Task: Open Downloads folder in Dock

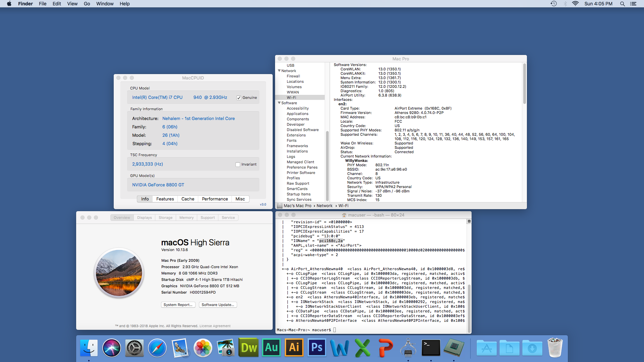Action: (532, 348)
